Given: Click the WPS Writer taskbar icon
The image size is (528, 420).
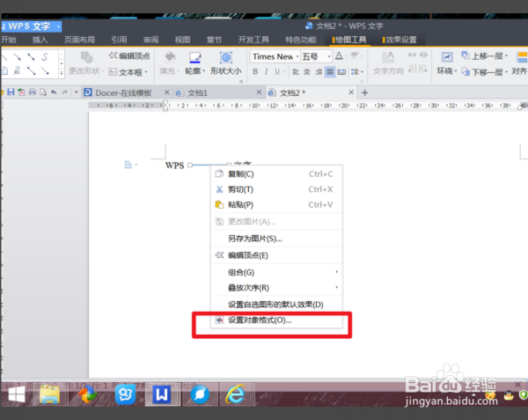Looking at the screenshot, I should tap(162, 394).
